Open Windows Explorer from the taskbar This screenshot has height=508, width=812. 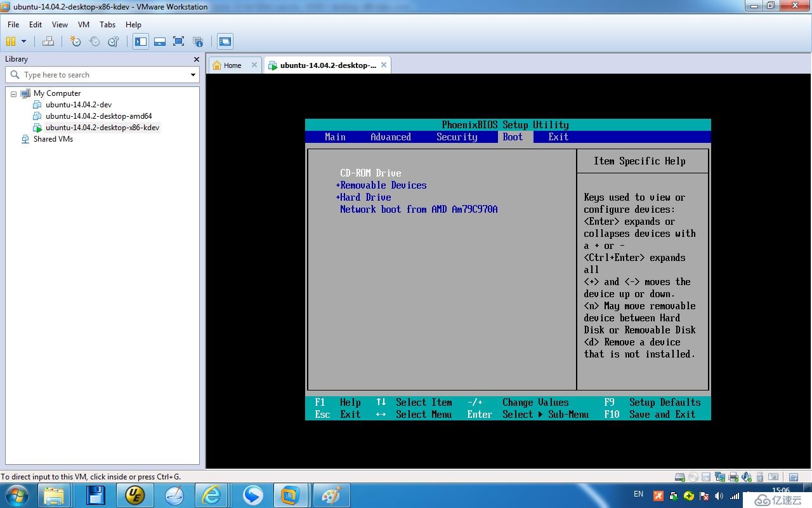[55, 495]
